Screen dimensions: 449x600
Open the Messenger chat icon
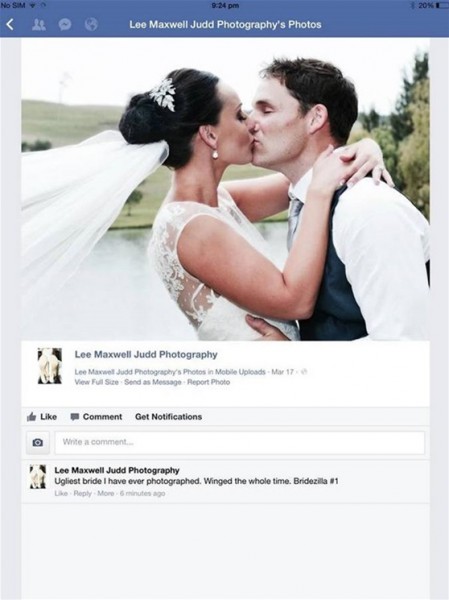tap(65, 24)
